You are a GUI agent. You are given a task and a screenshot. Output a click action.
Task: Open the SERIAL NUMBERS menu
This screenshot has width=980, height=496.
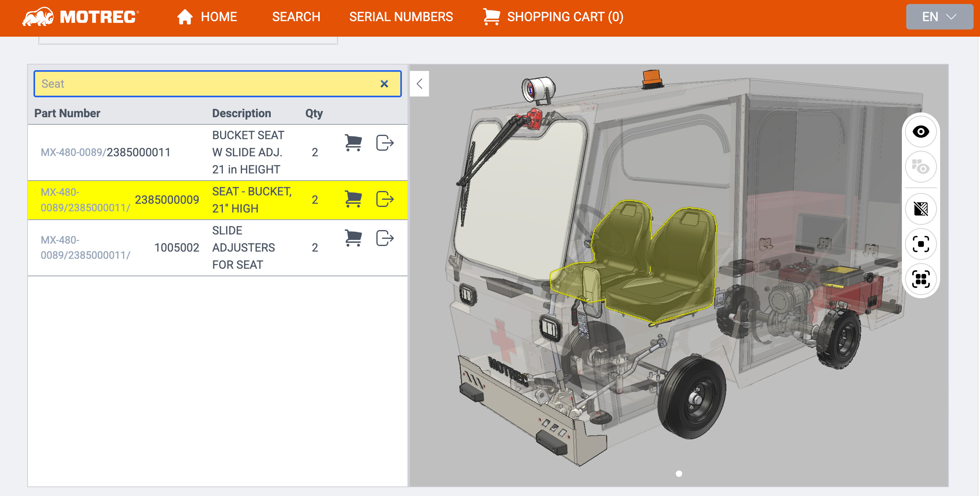point(401,17)
